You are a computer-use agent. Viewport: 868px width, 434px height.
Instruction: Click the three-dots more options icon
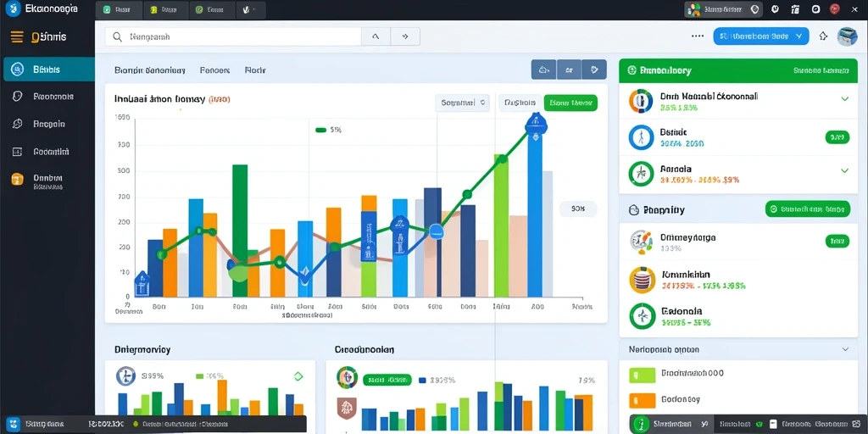[698, 36]
